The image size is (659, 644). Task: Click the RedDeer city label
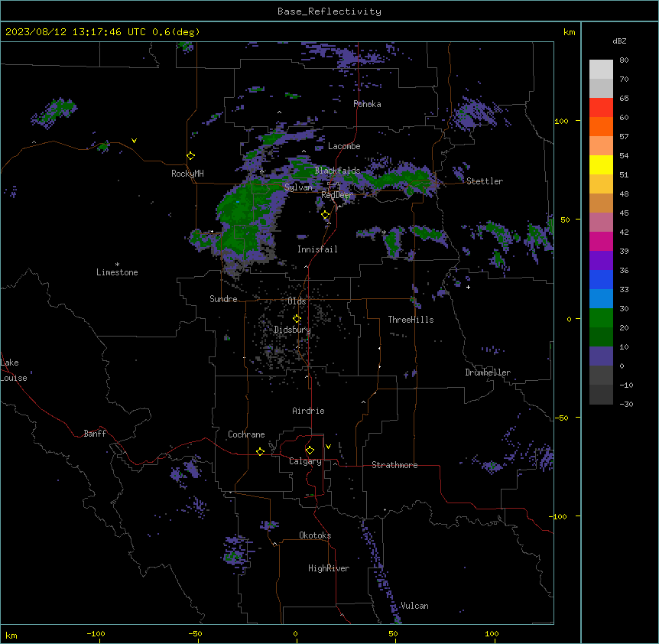coord(336,195)
